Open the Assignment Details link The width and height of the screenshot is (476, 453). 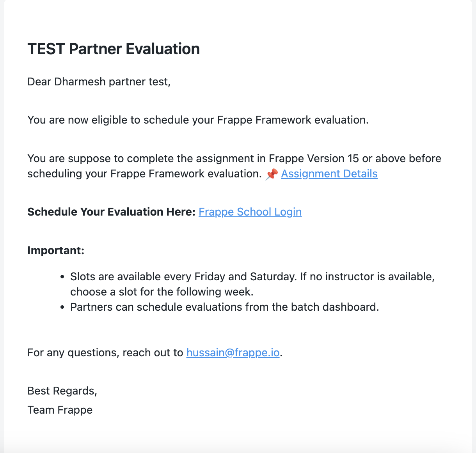[329, 174]
